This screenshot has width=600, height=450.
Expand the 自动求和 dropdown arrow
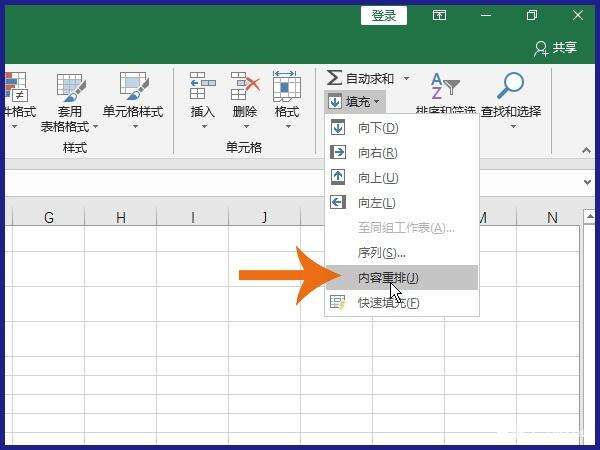[x=406, y=78]
